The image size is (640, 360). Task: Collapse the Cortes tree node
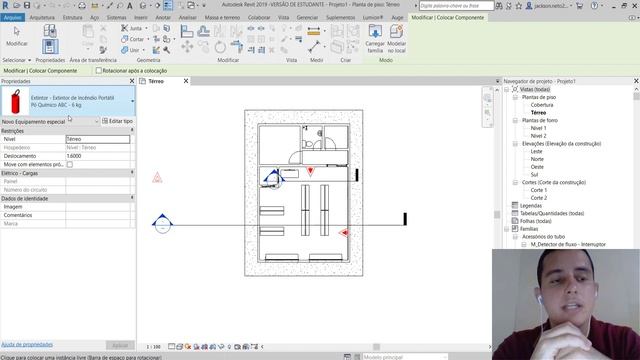pyautogui.click(x=515, y=182)
